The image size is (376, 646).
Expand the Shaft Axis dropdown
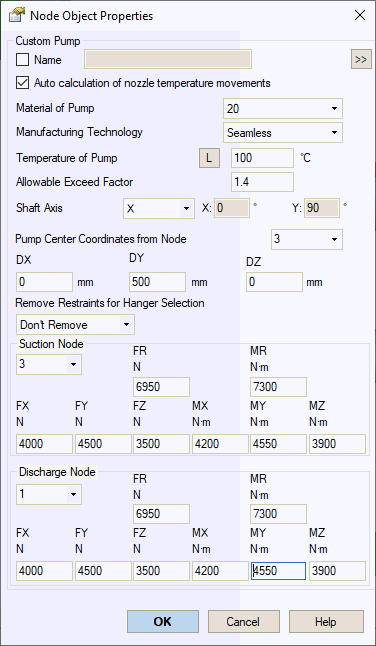point(159,208)
